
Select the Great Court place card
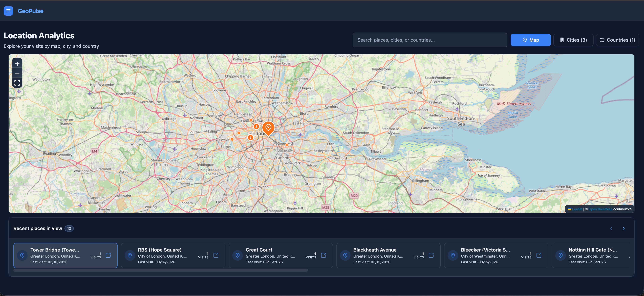click(x=281, y=255)
